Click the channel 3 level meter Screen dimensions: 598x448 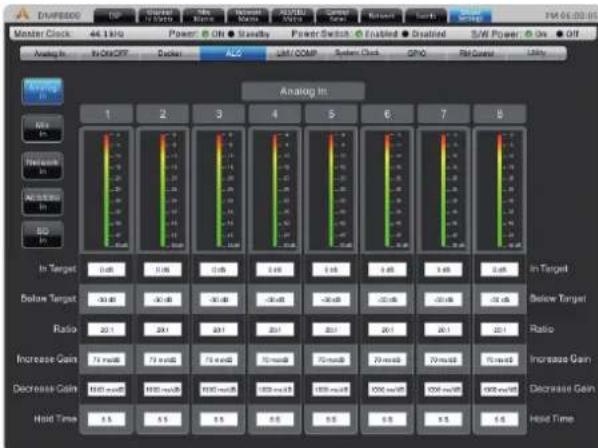219,190
